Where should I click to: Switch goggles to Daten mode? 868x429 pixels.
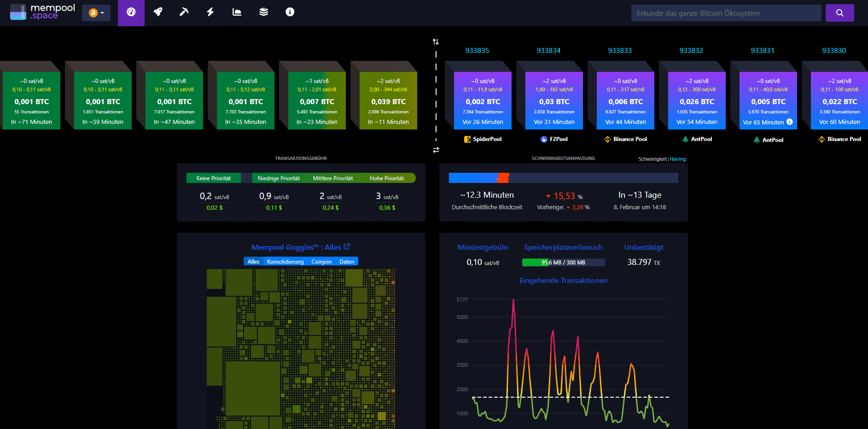point(347,261)
